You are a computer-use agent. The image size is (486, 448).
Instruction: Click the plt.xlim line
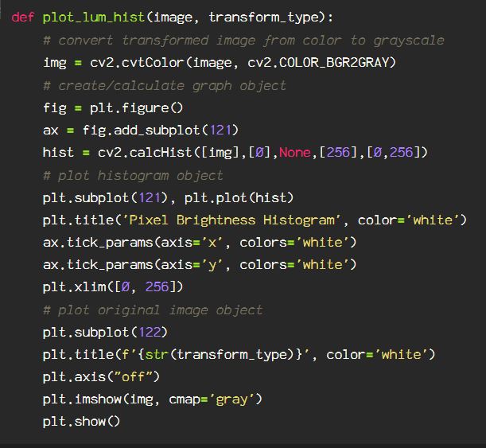pyautogui.click(x=114, y=286)
